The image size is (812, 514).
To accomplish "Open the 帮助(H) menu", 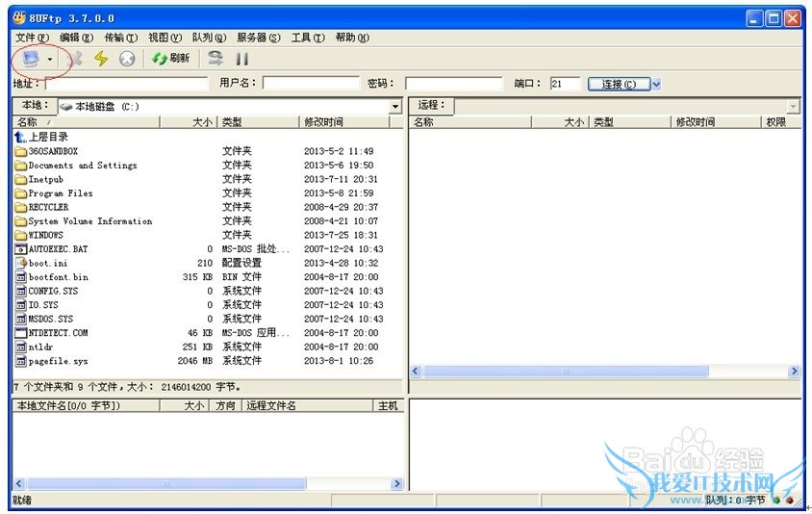I will 352,38.
